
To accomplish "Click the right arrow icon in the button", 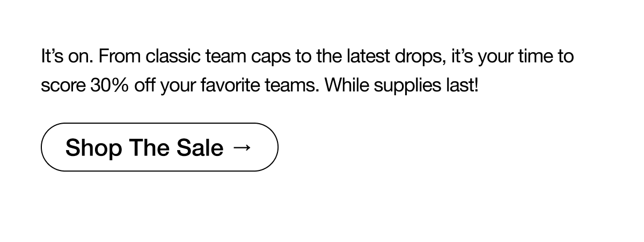I will tap(243, 147).
